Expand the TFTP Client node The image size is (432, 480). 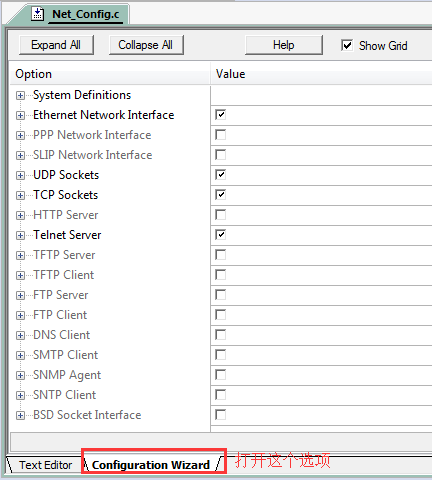coord(20,276)
